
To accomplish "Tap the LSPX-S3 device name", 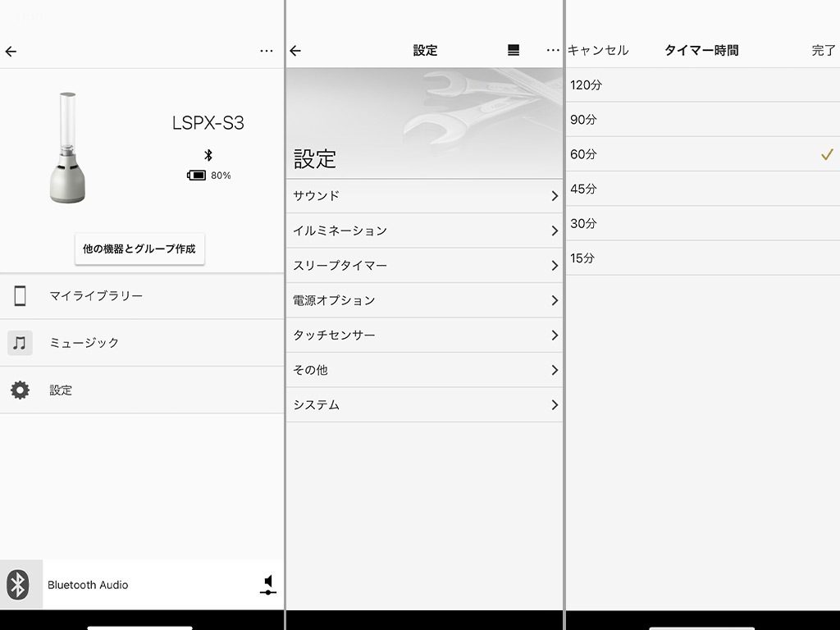I will click(x=208, y=123).
